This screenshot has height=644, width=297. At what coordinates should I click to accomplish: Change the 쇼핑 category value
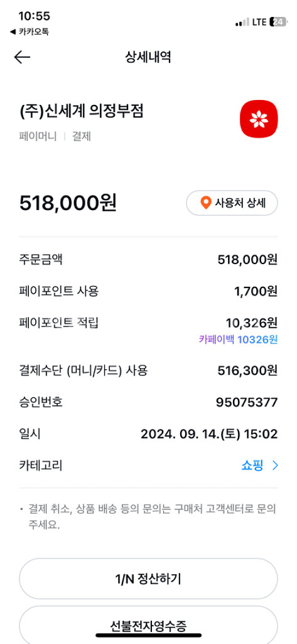[252, 465]
